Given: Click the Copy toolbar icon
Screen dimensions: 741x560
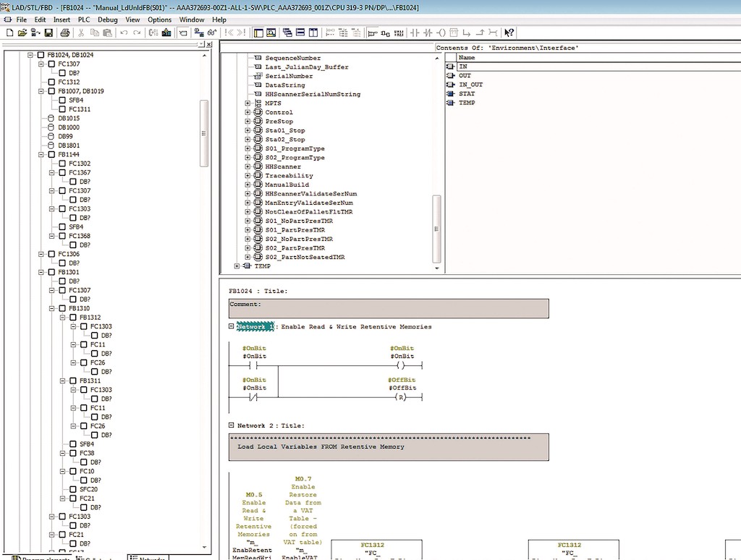Looking at the screenshot, I should pos(95,33).
